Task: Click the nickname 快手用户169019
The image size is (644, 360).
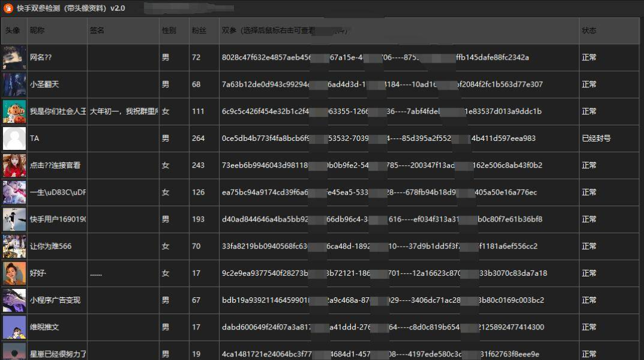Action: (58, 219)
